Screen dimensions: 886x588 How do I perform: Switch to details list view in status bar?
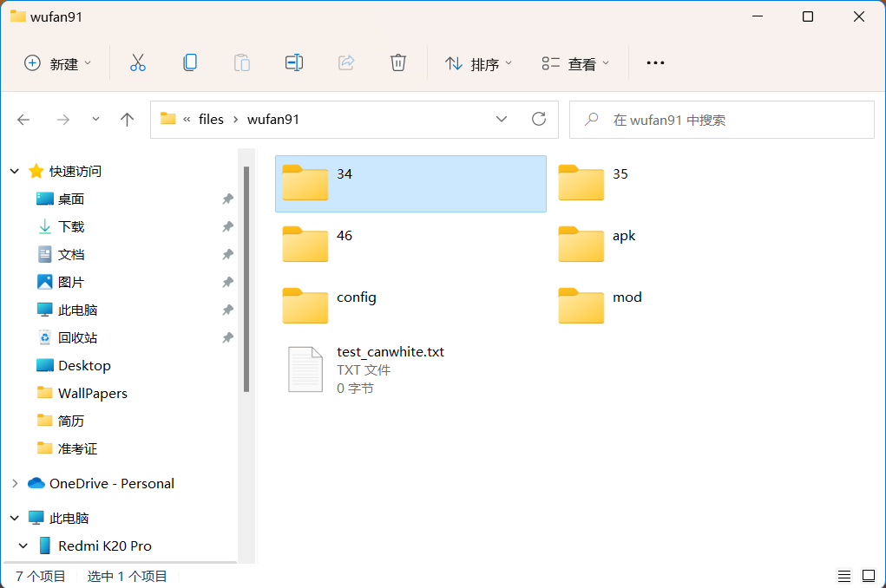tap(843, 576)
